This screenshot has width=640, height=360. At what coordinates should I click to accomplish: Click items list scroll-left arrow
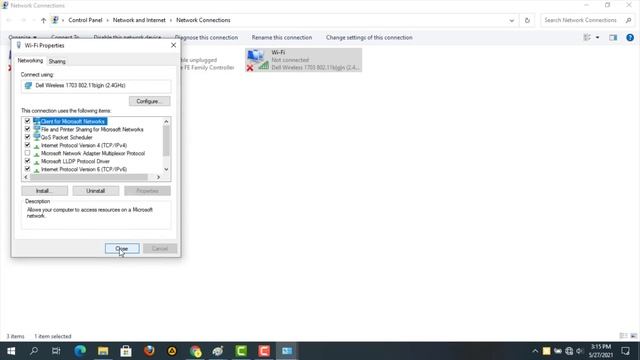tap(26, 177)
